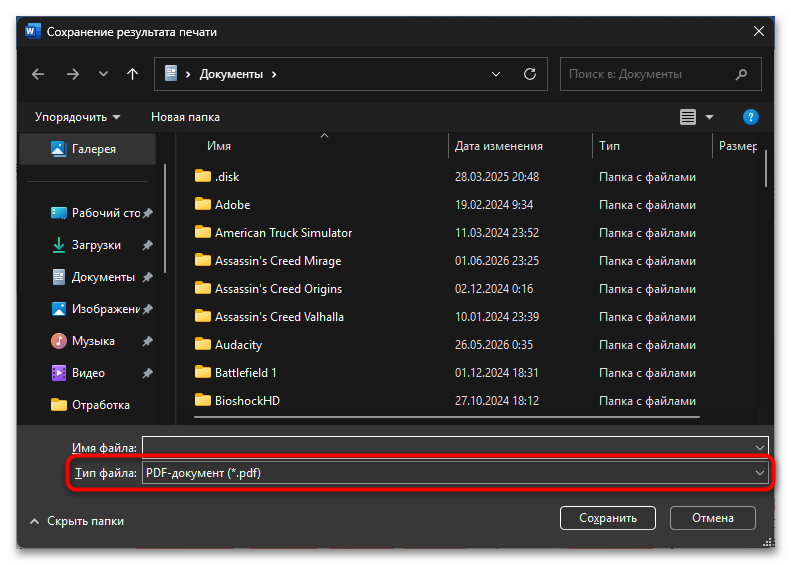Sort by Дата изменения column header

[x=498, y=146]
